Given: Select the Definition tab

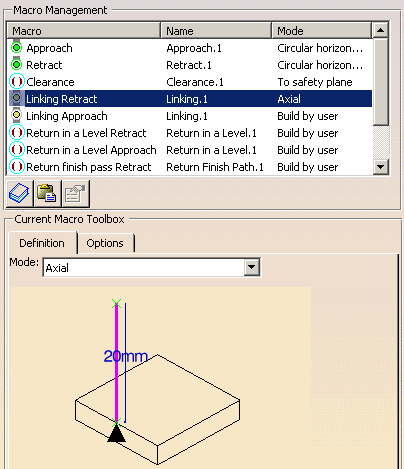Looking at the screenshot, I should (42, 243).
